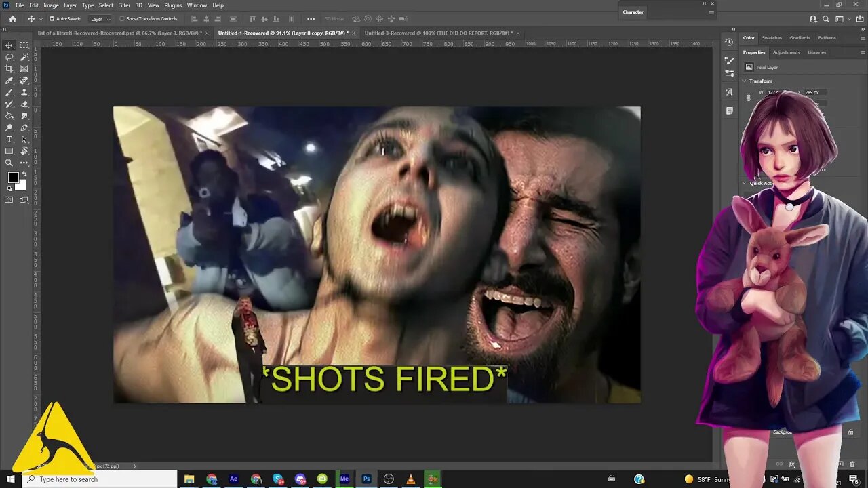
Task: Open the Glyphs panel icon
Action: pos(729,92)
